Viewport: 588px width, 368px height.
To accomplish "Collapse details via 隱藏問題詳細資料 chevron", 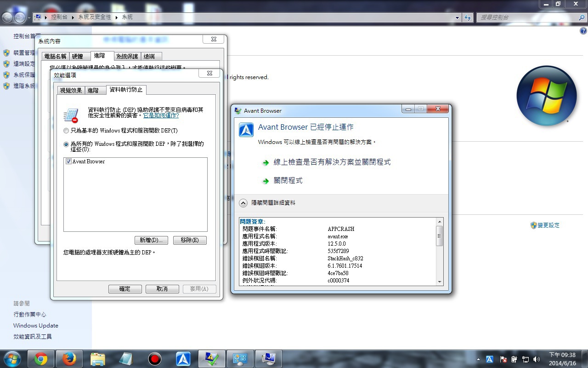I will coord(243,202).
